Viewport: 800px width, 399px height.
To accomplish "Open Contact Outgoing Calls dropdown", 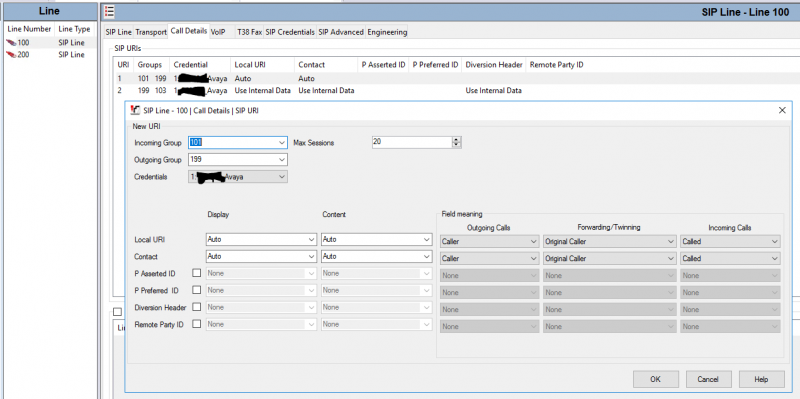I will click(490, 259).
